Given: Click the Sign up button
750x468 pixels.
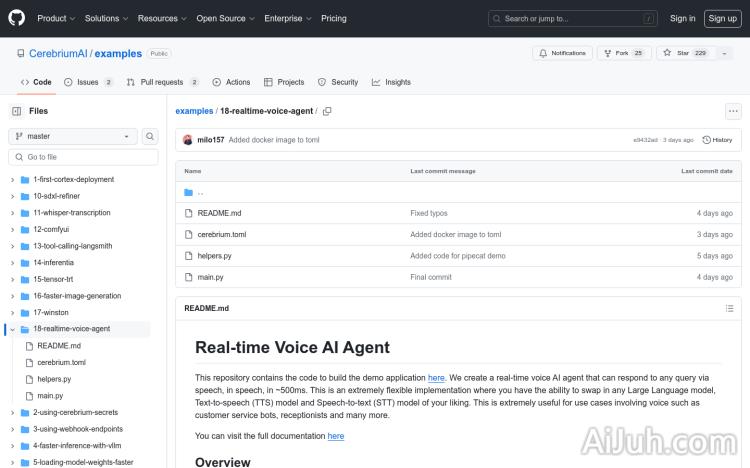Looking at the screenshot, I should pyautogui.click(x=722, y=18).
